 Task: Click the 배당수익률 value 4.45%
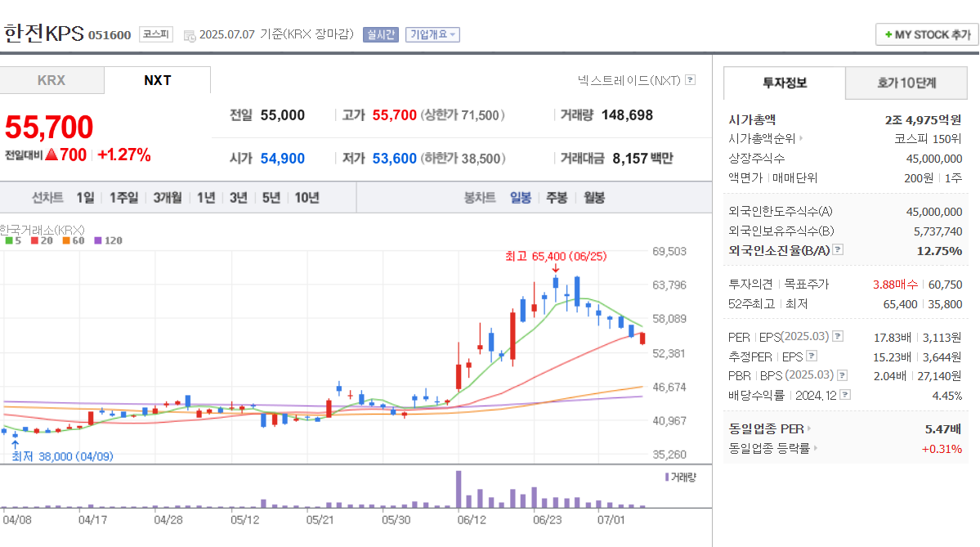946,396
